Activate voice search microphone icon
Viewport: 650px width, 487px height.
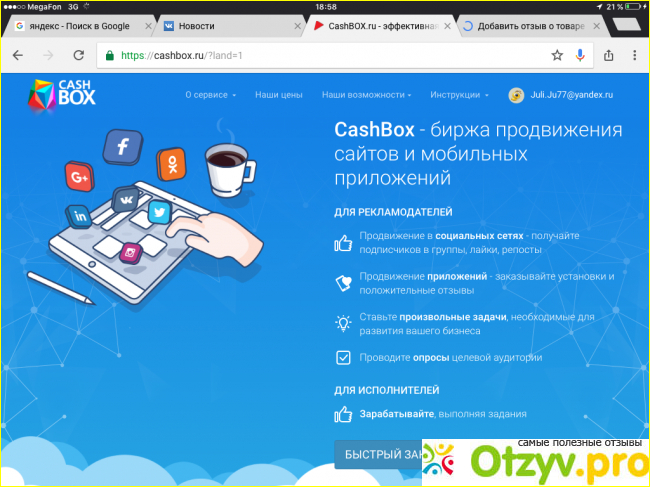[x=581, y=55]
